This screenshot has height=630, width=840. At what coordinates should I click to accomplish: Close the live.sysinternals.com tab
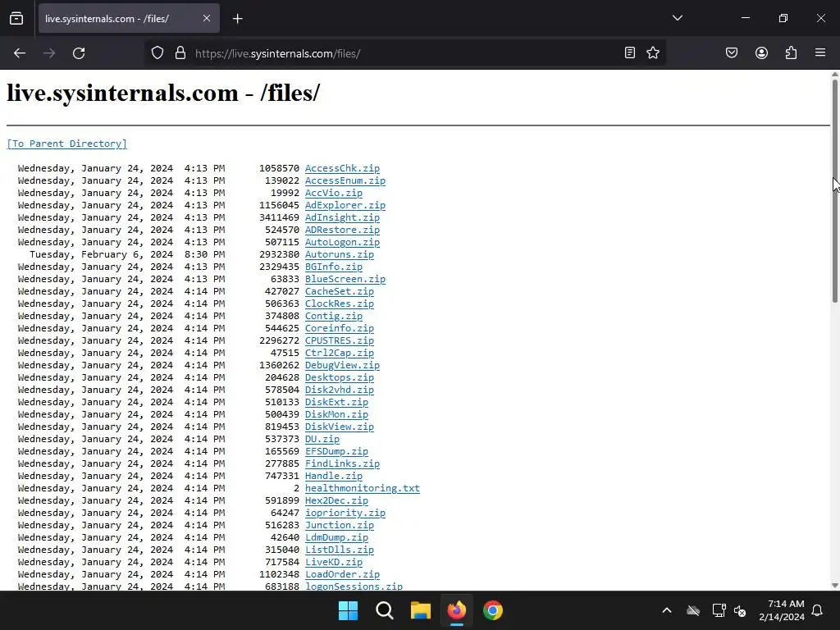coord(207,18)
